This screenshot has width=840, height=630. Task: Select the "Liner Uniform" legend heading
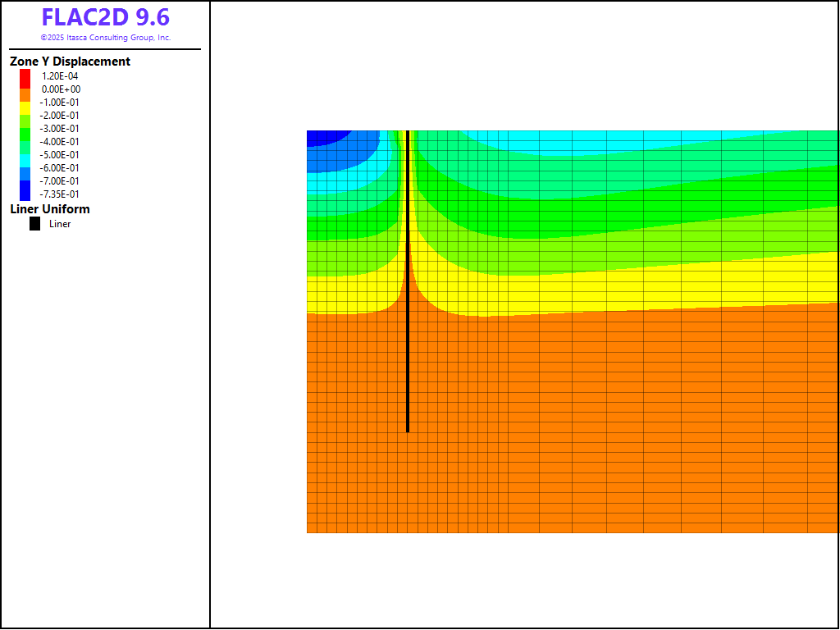50,209
